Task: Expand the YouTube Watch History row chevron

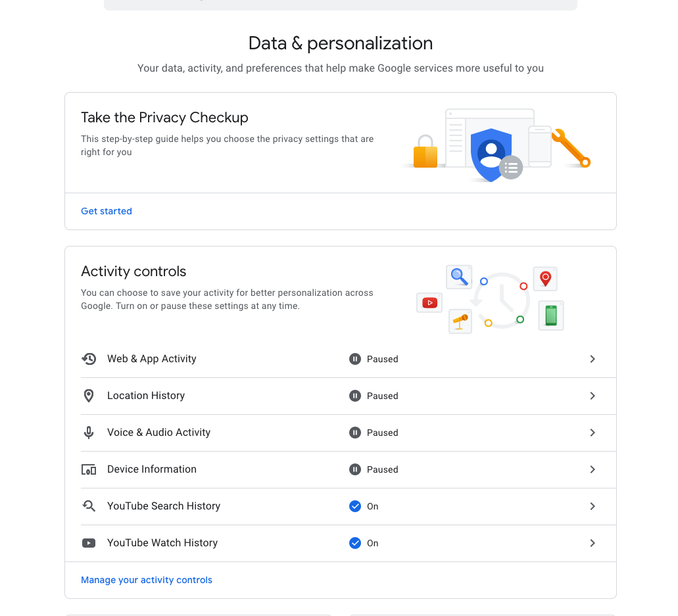Action: 592,543
